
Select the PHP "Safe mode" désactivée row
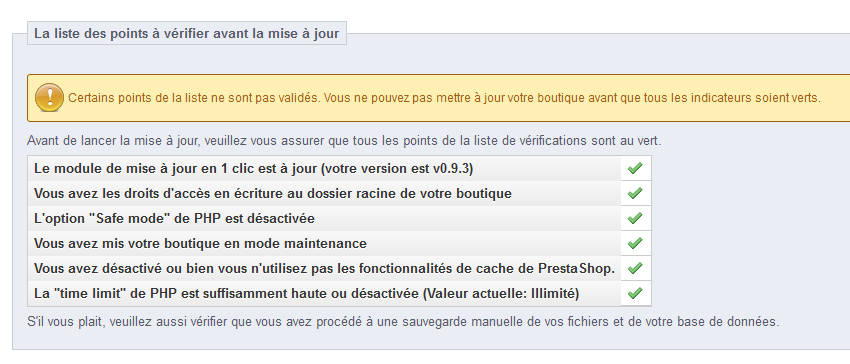(339, 218)
